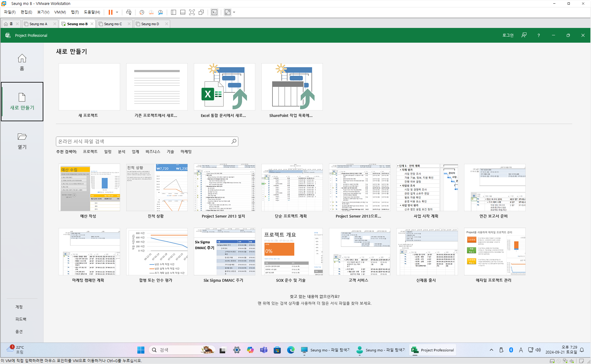Viewport: 591px width, 364px height.
Task: Click the 로그인 sign-in button
Action: coord(508,35)
